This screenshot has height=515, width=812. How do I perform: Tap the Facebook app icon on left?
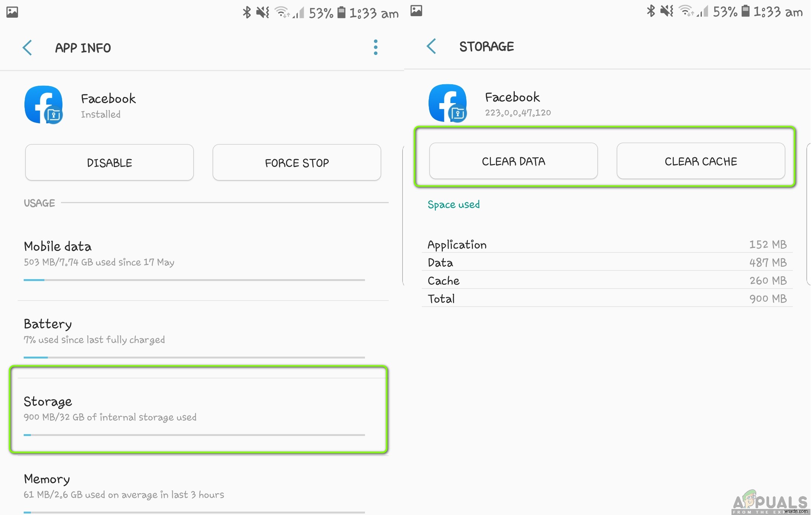point(44,103)
